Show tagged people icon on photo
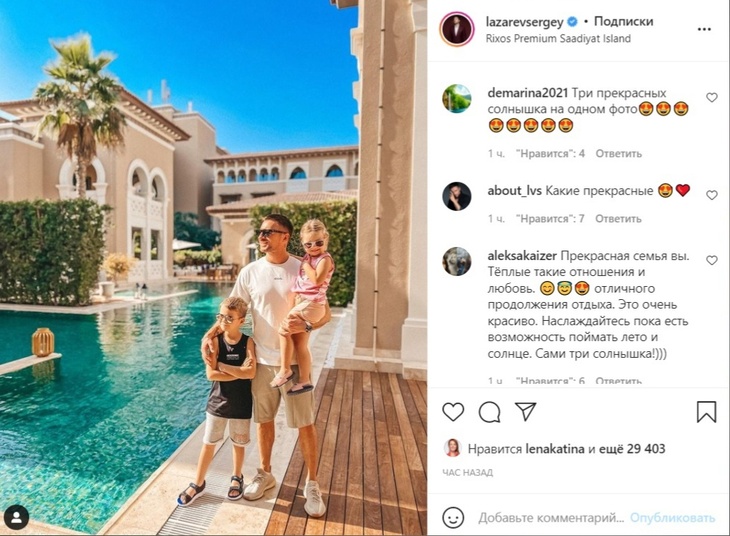The image size is (730, 536). pyautogui.click(x=16, y=517)
